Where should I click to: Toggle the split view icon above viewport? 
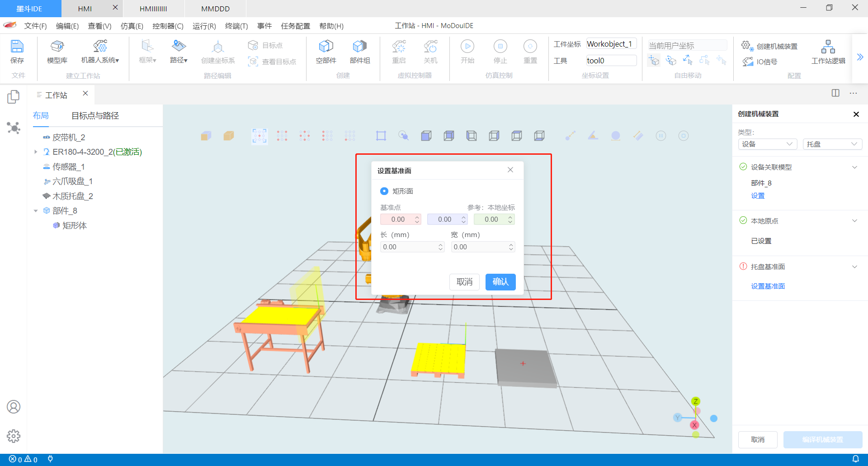[835, 94]
